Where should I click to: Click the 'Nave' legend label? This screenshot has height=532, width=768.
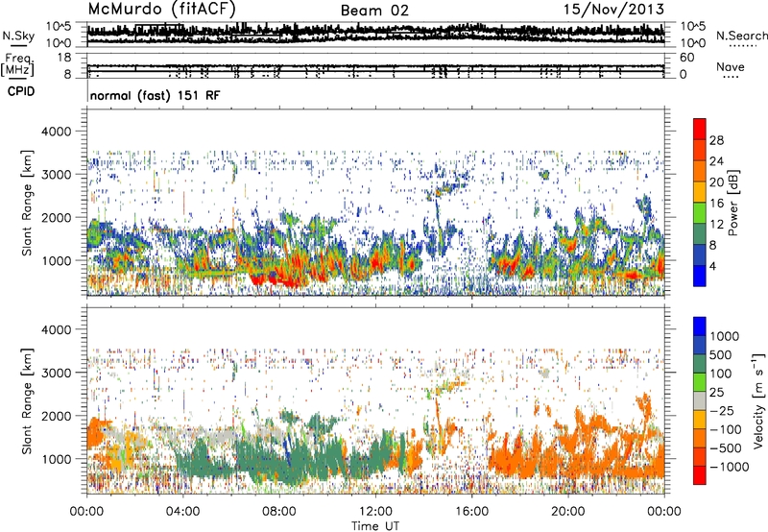coord(731,66)
